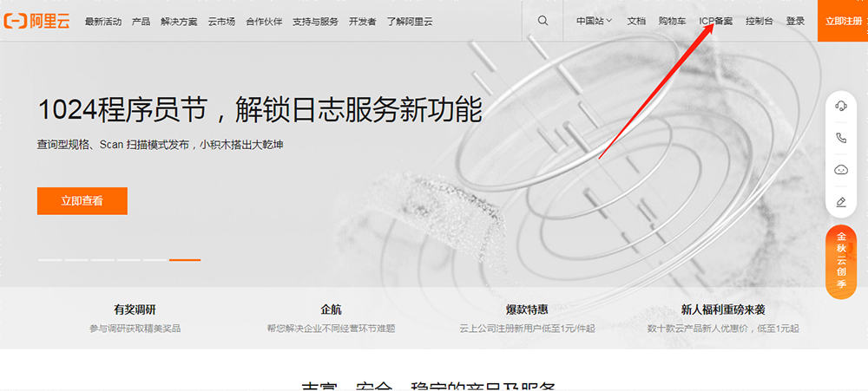Expand the 了解阿里云 menu

pos(410,21)
